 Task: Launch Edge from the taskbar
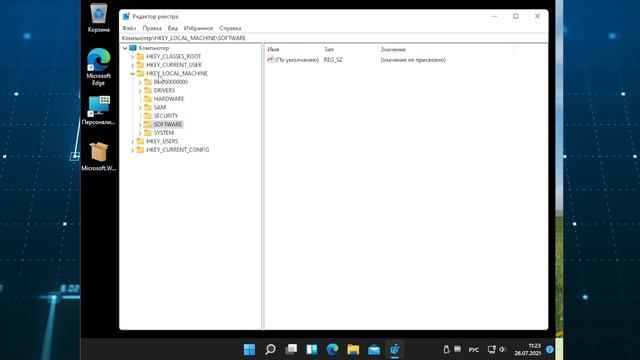pyautogui.click(x=333, y=349)
